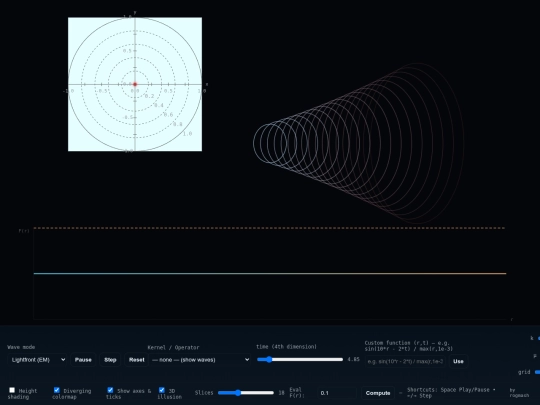Click the Compute button
Viewport: 540px width, 405px height.
coord(378,393)
